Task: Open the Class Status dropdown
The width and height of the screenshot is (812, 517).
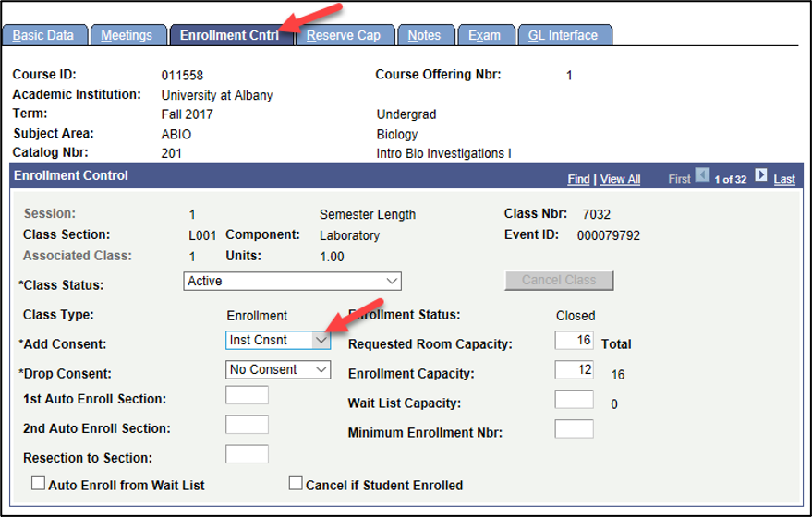Action: pyautogui.click(x=293, y=281)
